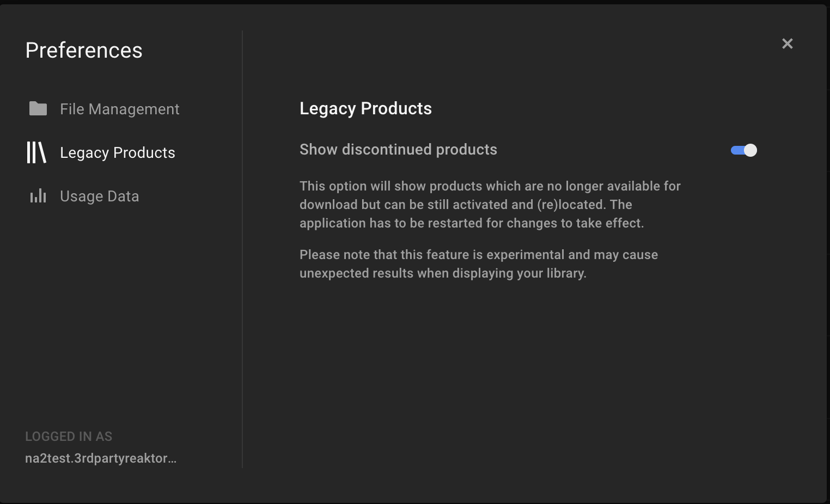Image resolution: width=830 pixels, height=504 pixels.
Task: Click the white knob of the toggle
Action: point(750,150)
